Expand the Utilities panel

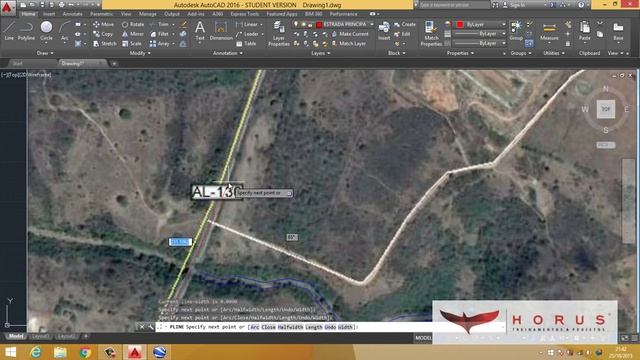554,53
